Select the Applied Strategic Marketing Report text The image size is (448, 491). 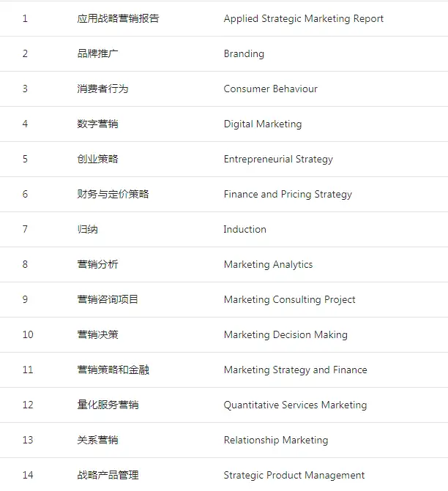click(303, 19)
